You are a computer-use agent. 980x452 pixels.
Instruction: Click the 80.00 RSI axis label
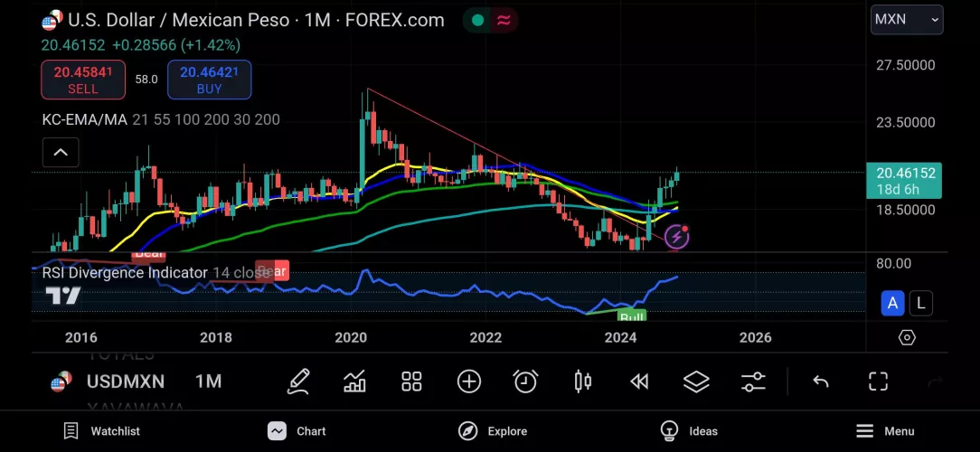894,263
